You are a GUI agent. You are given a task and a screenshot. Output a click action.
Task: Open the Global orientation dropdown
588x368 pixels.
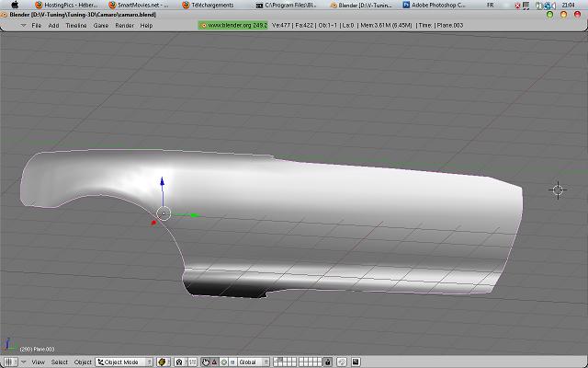click(254, 362)
